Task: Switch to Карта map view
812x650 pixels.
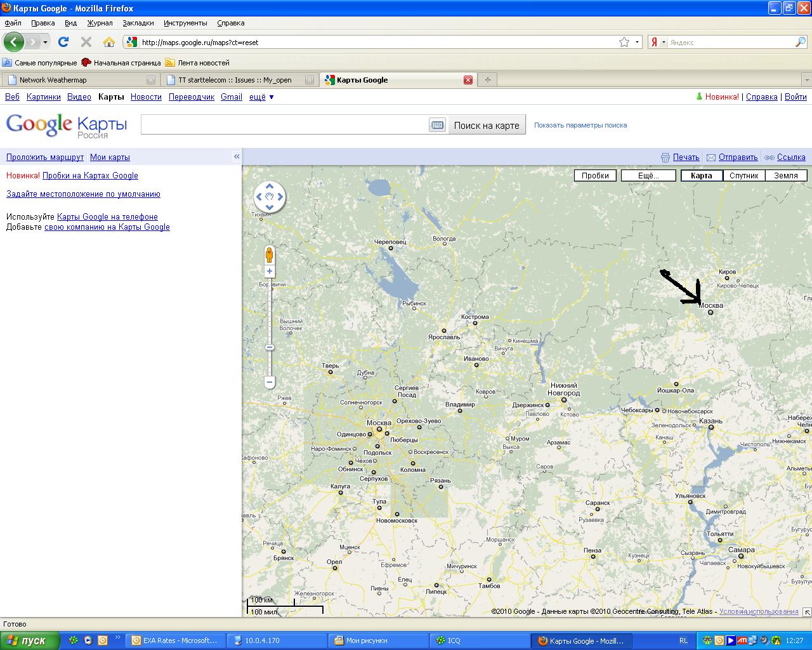Action: pyautogui.click(x=702, y=176)
